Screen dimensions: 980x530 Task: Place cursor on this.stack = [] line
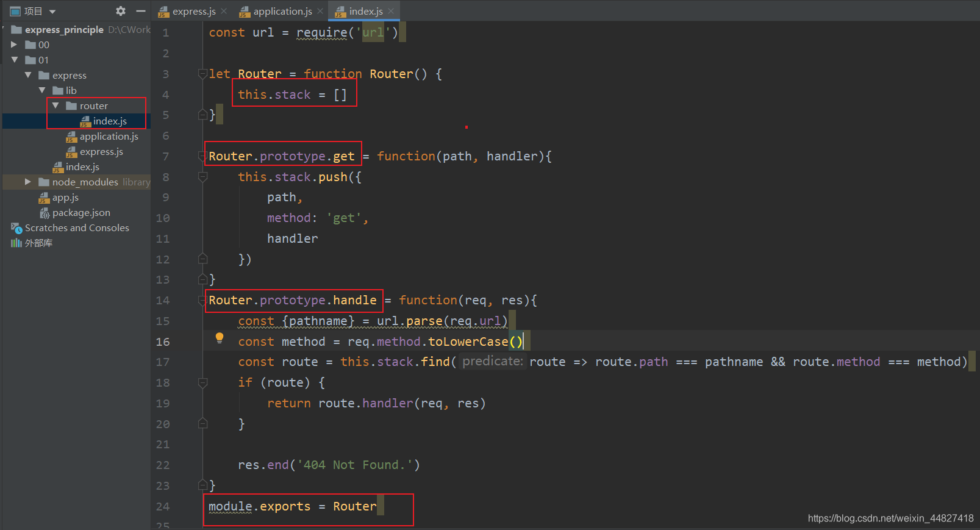293,95
